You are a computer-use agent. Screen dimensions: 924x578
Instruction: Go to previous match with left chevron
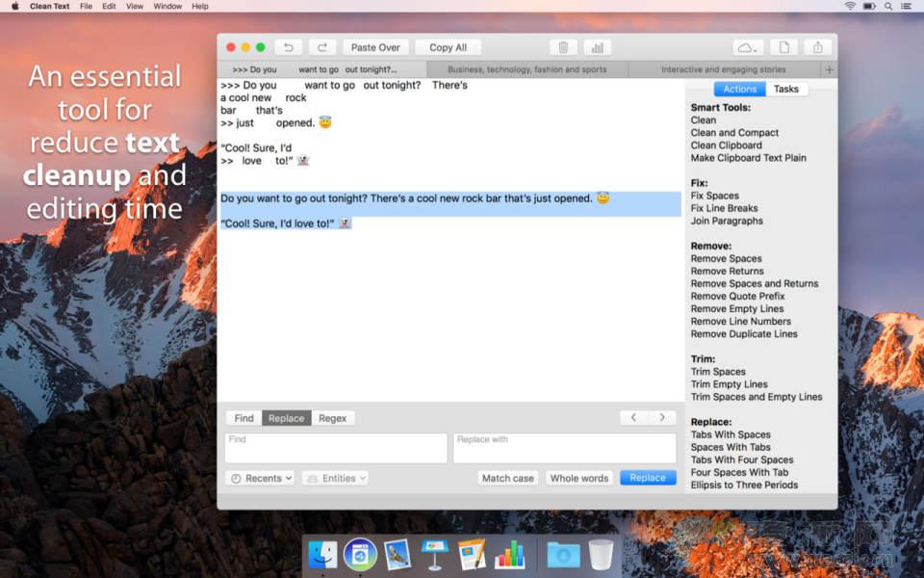pos(633,417)
